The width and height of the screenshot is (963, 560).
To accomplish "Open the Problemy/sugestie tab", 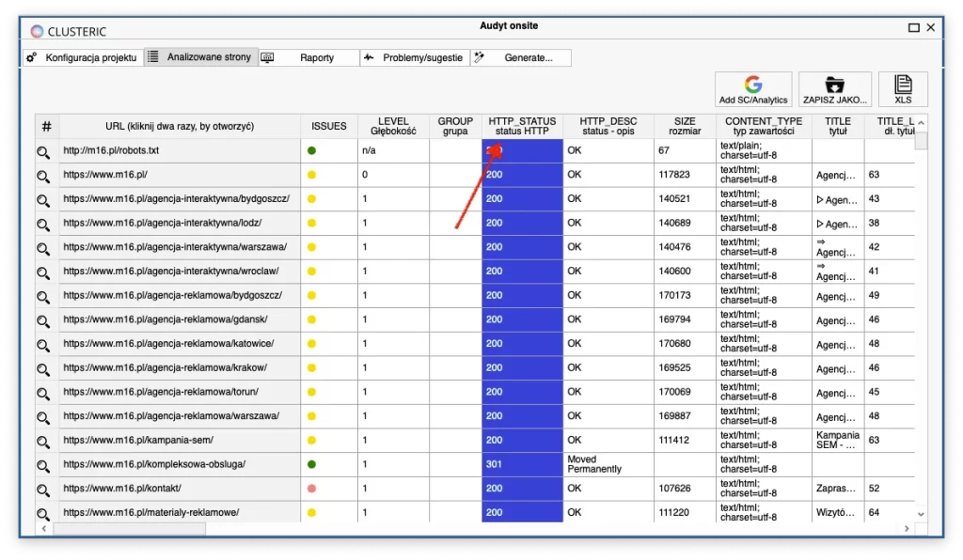I will coord(414,57).
